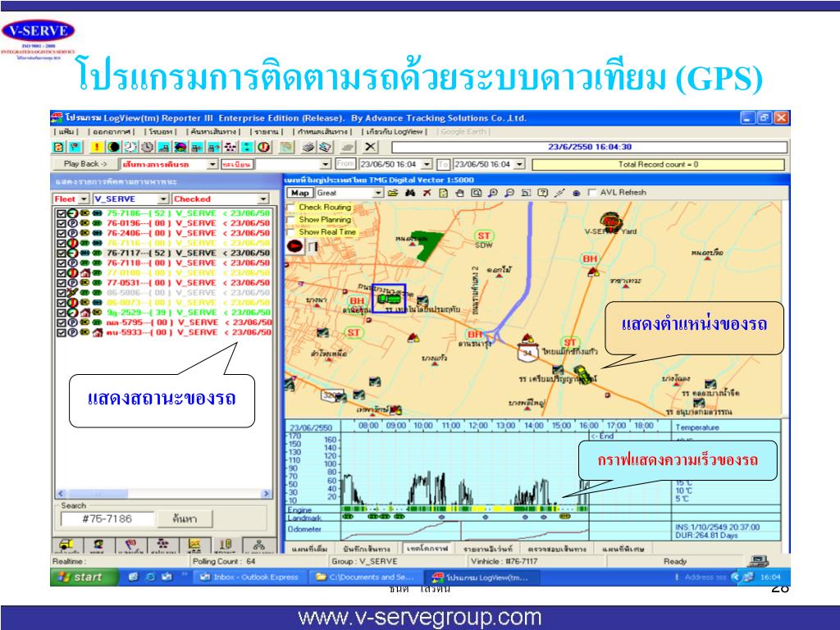Click the vehicle panel's bottom truck tab icon

[x=66, y=546]
